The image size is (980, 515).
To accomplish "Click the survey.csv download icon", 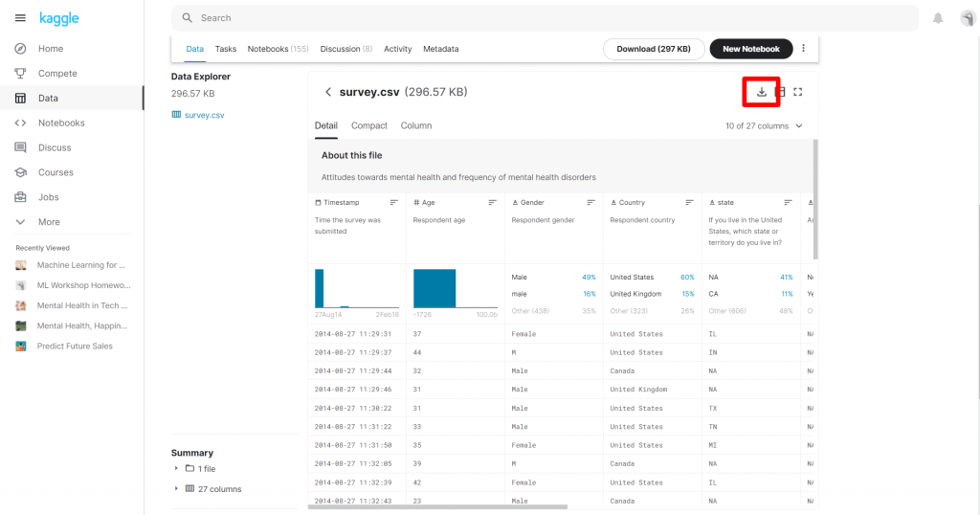I will coord(761,92).
